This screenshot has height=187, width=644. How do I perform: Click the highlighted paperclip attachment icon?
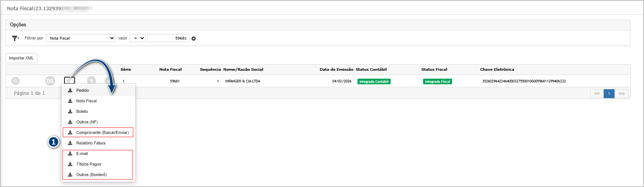click(x=69, y=81)
